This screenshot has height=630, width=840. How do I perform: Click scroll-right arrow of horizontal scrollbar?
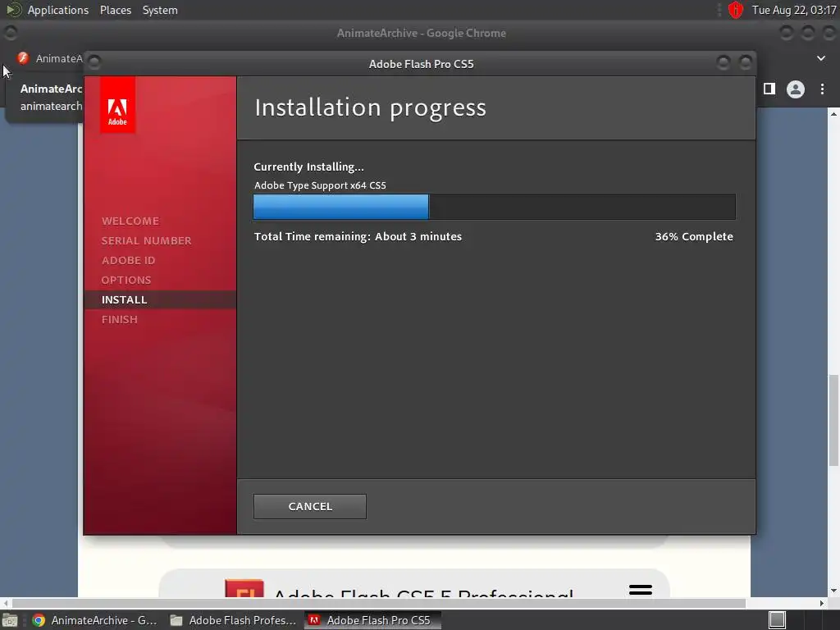(822, 603)
